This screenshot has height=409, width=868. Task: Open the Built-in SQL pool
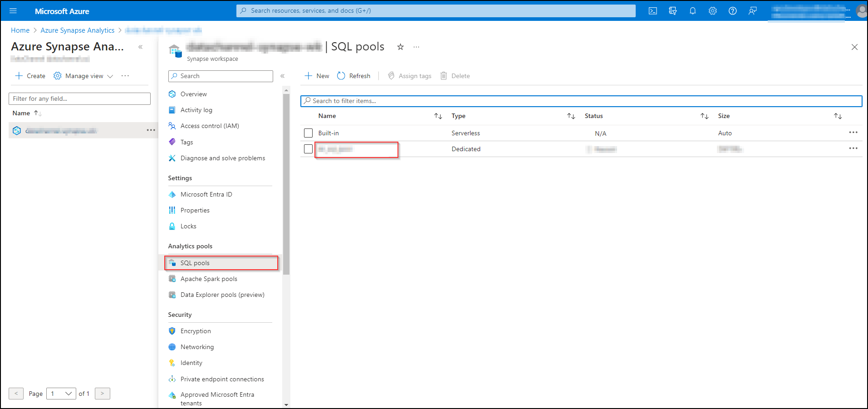(x=329, y=133)
